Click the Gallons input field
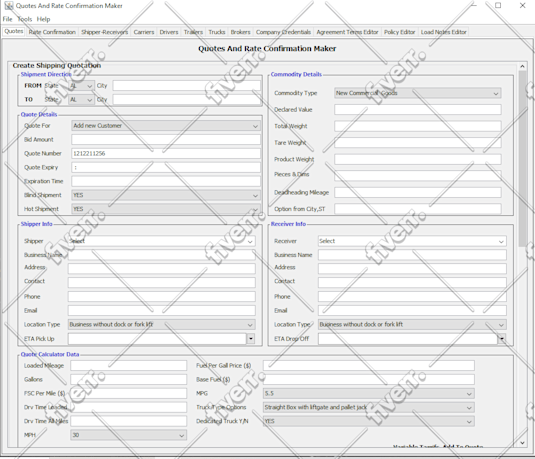535x459 pixels. 129,379
